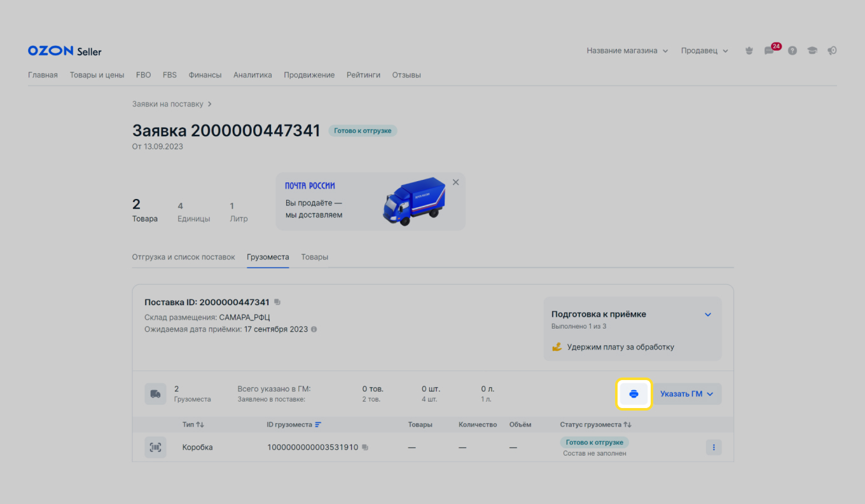Expand the Подготовка к приёмке panel
Viewport: 865px width, 504px height.
(x=707, y=313)
